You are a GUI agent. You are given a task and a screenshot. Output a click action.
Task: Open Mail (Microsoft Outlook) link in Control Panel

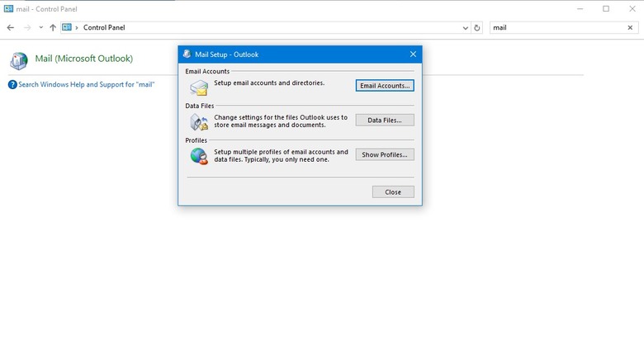(83, 59)
